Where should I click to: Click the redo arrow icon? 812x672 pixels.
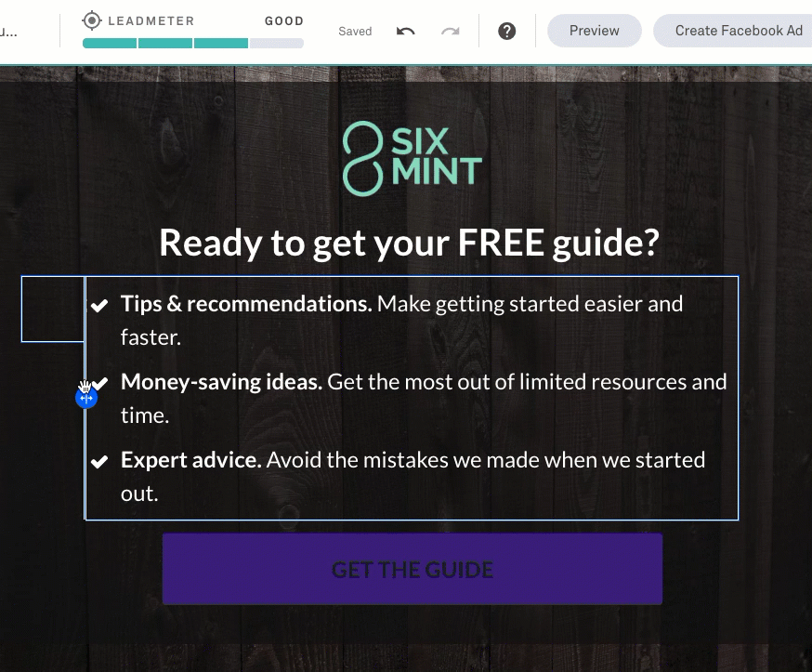(450, 32)
